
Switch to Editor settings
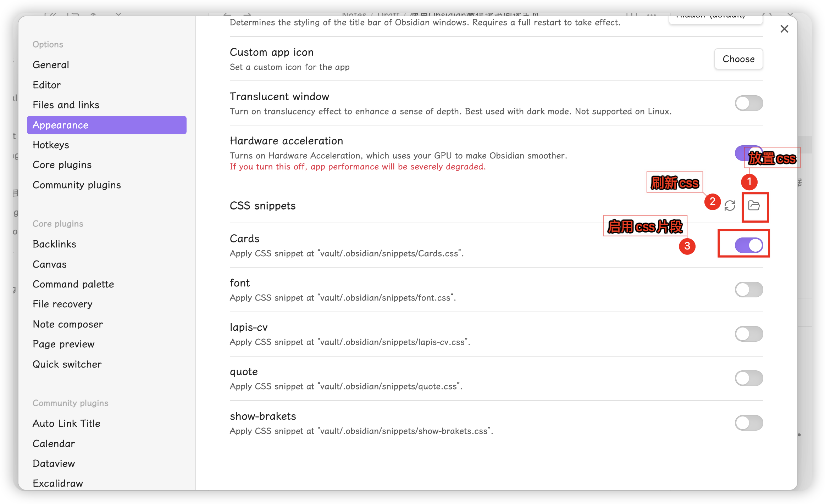pos(46,85)
